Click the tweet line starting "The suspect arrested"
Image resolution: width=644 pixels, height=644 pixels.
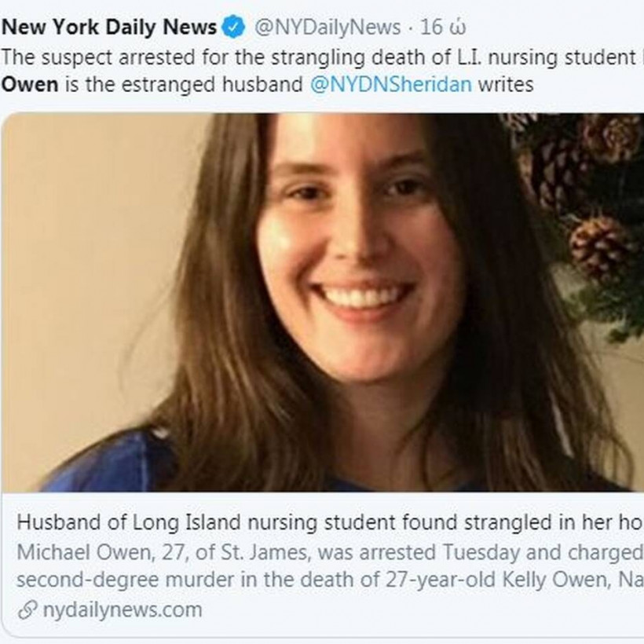click(x=314, y=57)
